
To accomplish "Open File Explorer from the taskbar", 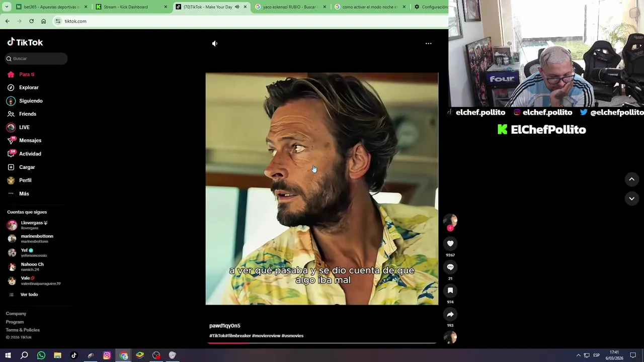I will pos(58,355).
